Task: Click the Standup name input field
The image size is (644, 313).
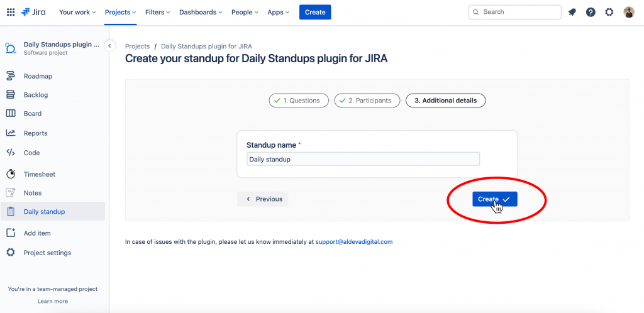Action: [x=363, y=159]
